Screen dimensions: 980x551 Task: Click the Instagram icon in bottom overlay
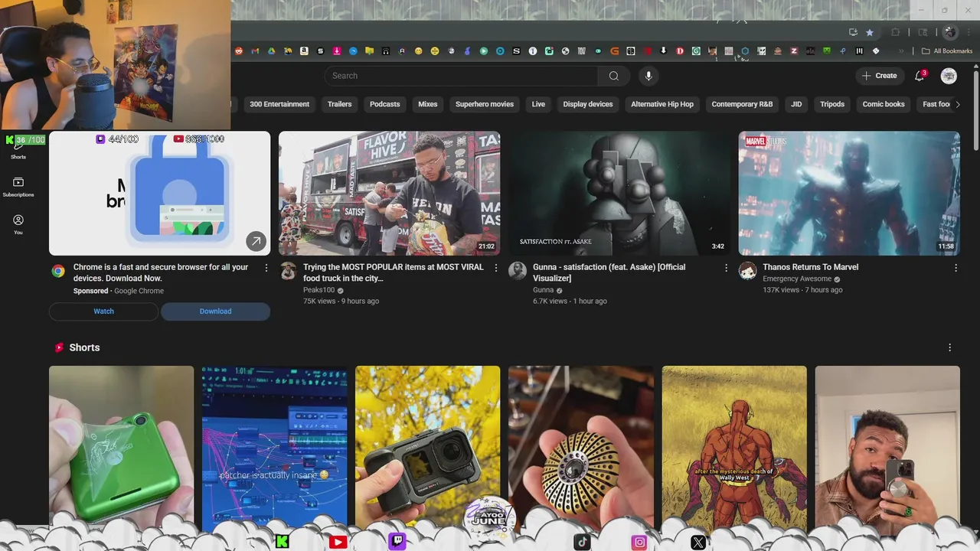click(x=639, y=542)
